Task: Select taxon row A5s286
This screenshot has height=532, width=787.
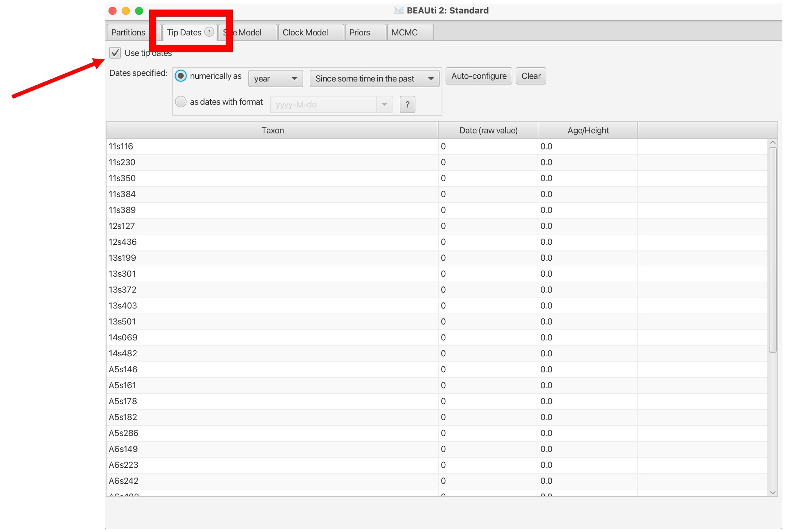Action: tap(437, 433)
